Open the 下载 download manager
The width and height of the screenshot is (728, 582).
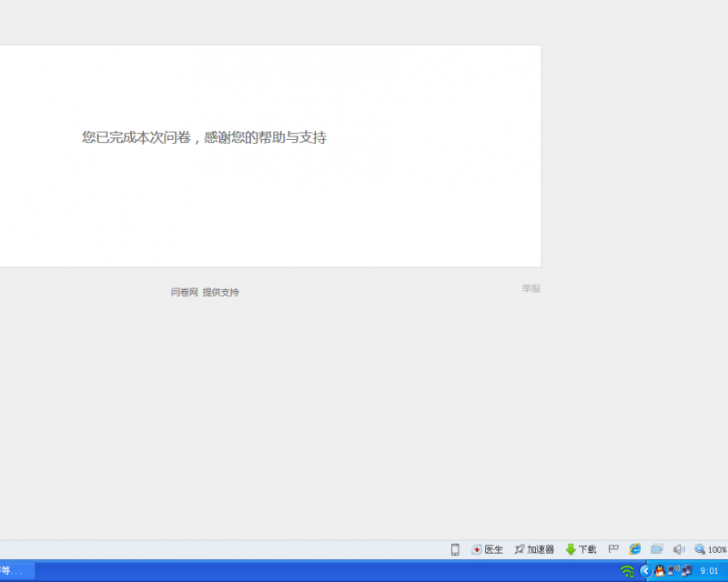(x=581, y=549)
